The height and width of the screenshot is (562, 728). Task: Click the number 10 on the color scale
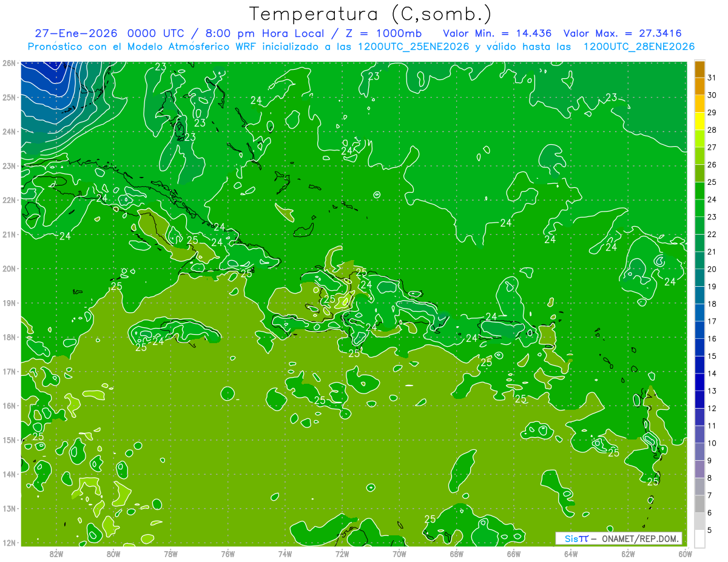tap(712, 443)
